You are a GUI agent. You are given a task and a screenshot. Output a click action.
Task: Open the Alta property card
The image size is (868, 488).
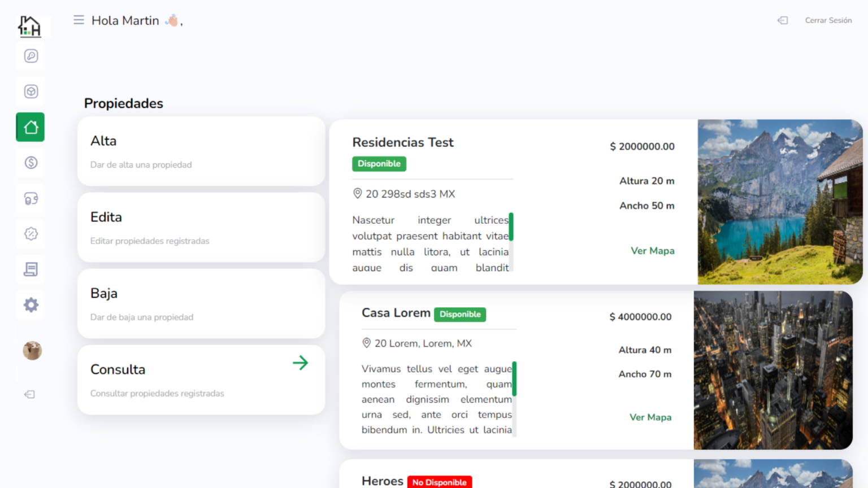point(201,151)
